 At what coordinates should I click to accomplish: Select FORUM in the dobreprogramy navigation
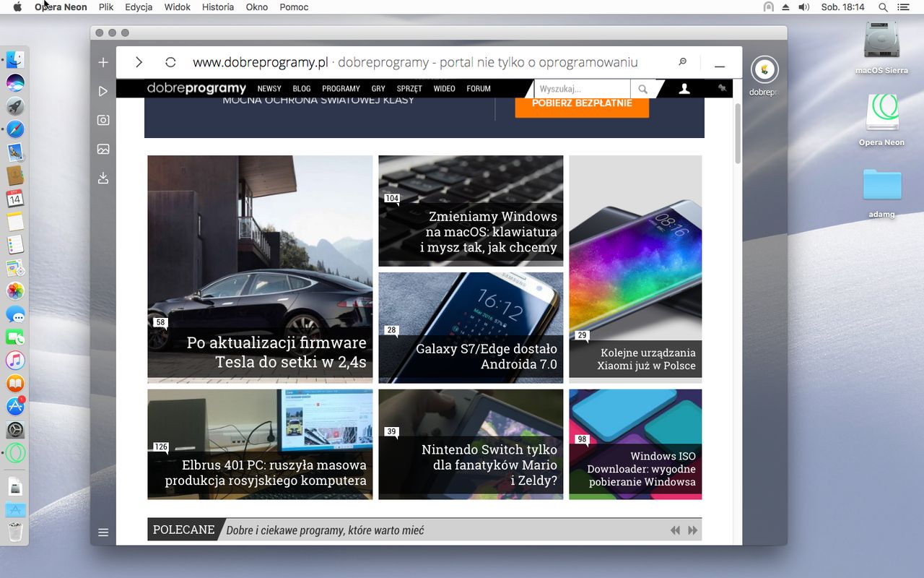[x=478, y=88]
